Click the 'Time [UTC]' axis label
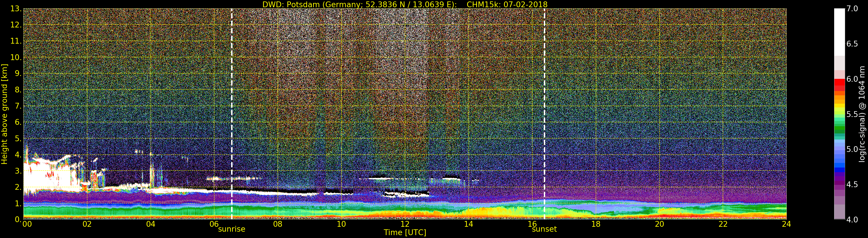Viewport: 868px width, 238px height. [405, 233]
